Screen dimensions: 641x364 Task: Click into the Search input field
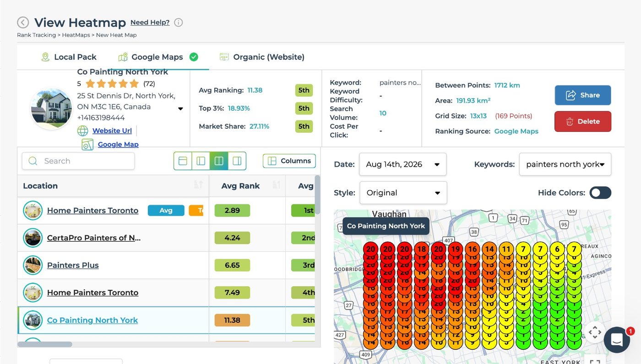click(78, 161)
